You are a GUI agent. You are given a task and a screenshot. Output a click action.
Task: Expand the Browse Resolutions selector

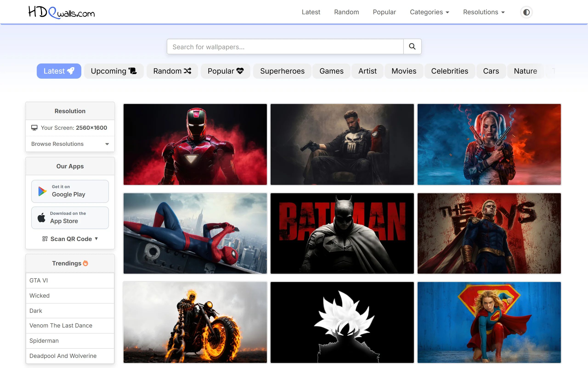pos(70,144)
